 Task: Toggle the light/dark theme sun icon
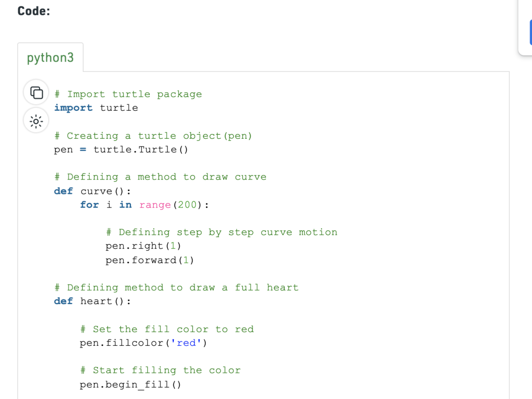point(36,122)
